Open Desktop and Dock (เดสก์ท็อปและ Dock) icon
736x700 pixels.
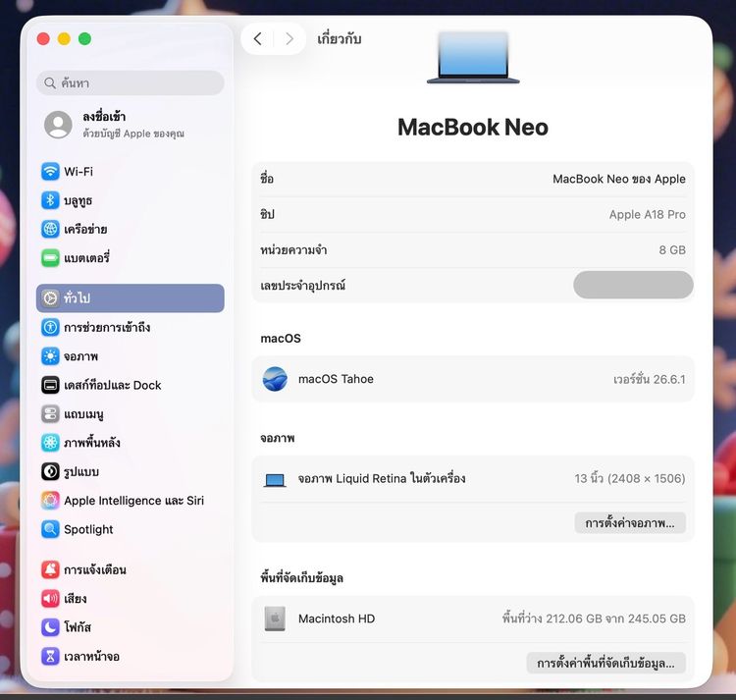[50, 385]
